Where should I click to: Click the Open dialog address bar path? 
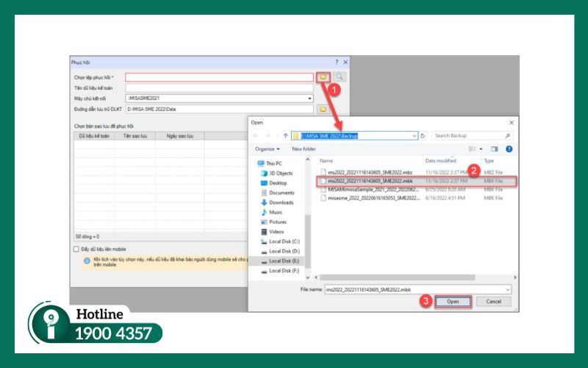click(x=329, y=135)
